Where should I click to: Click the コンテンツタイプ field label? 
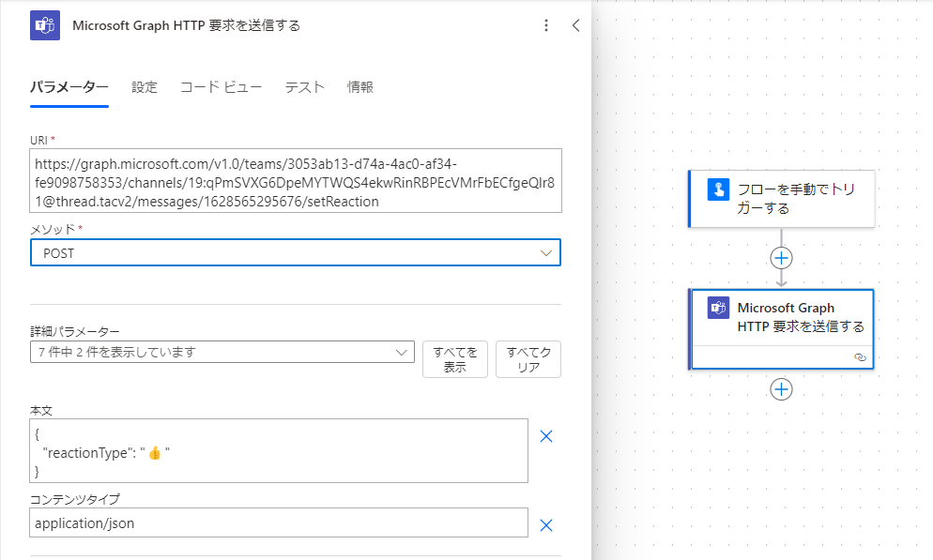pyautogui.click(x=75, y=499)
